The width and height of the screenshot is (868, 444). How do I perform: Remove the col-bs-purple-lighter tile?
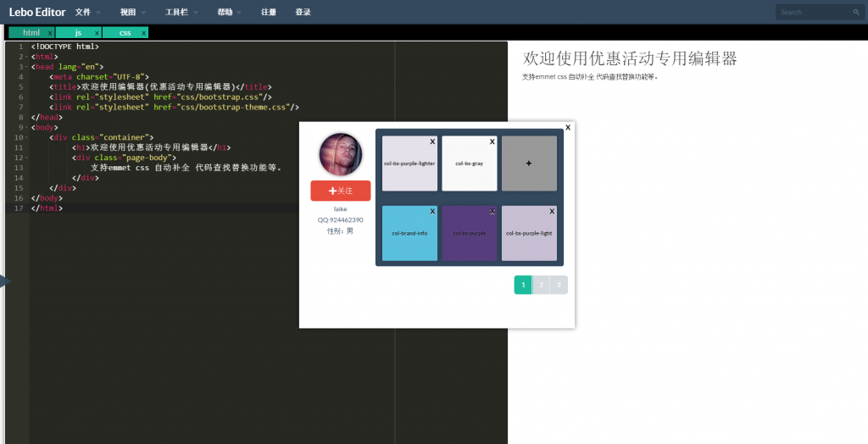pyautogui.click(x=432, y=142)
